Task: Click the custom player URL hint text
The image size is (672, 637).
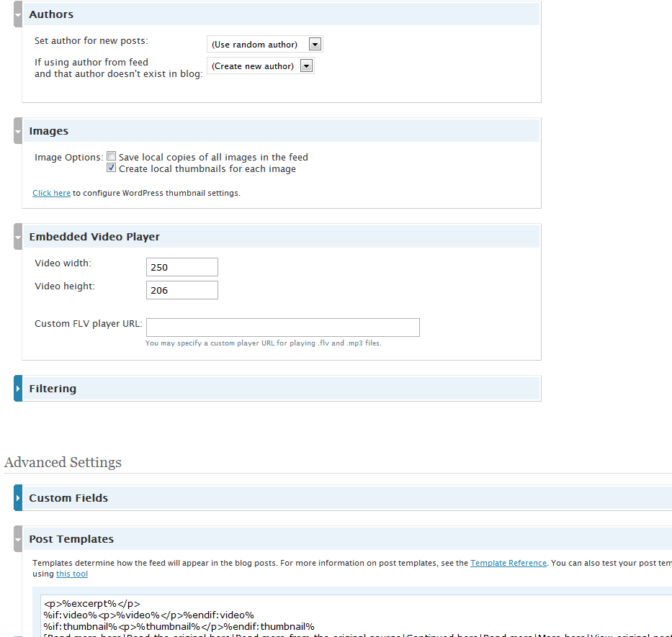Action: pos(264,343)
